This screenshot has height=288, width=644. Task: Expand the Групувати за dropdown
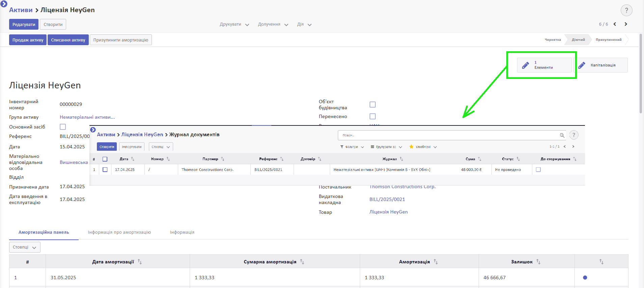click(386, 147)
